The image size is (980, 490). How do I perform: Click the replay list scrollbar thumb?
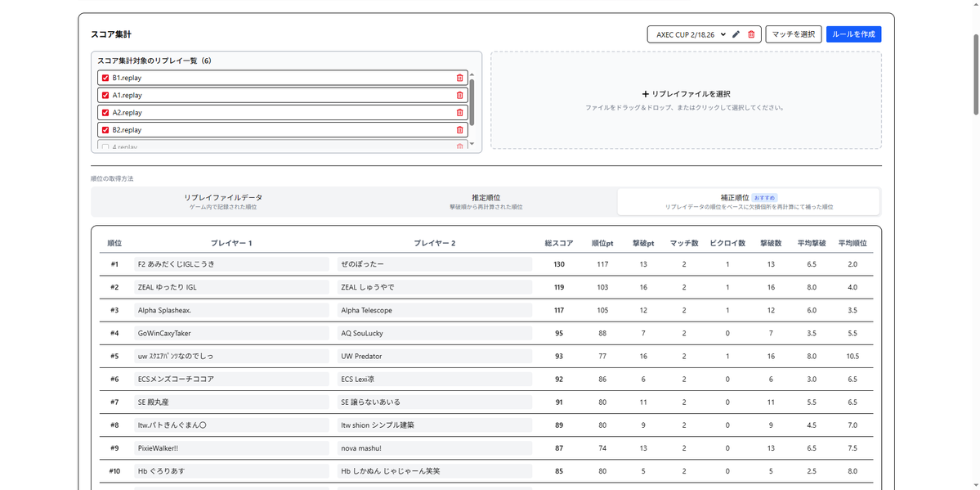472,102
